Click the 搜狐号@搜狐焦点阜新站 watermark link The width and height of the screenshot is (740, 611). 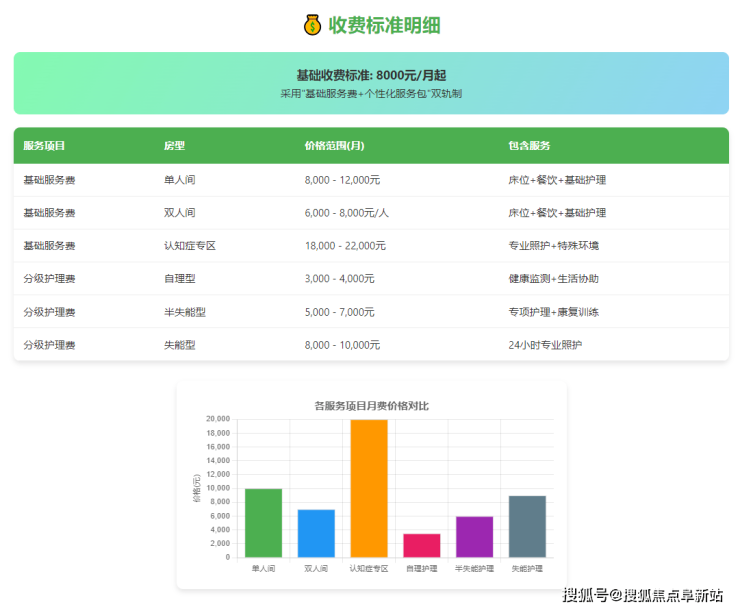click(x=642, y=596)
